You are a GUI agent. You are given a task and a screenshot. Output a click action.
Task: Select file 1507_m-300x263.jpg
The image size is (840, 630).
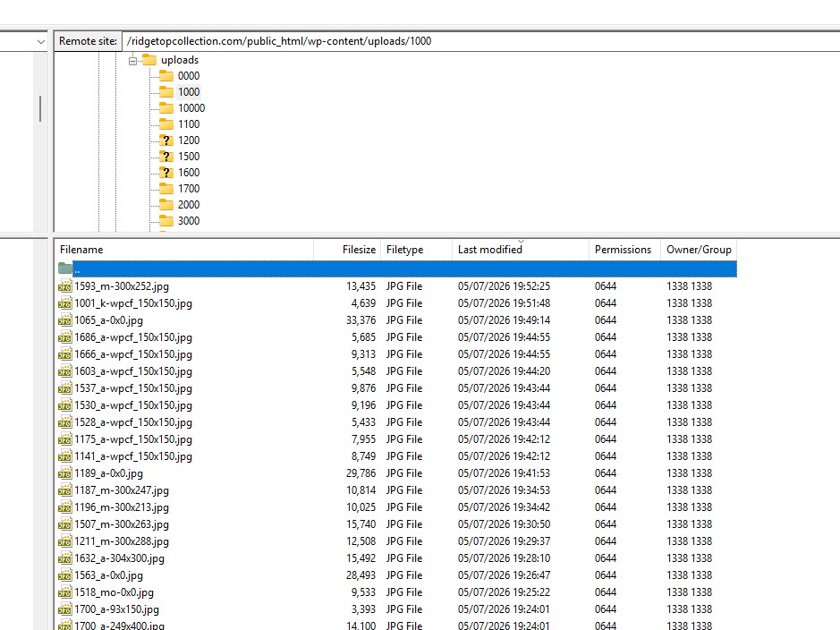point(121,524)
